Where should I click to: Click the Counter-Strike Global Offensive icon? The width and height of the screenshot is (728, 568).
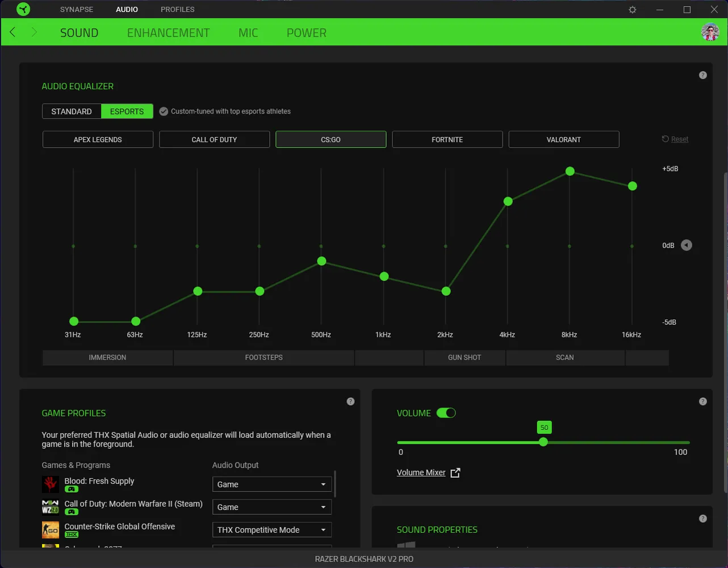51,530
